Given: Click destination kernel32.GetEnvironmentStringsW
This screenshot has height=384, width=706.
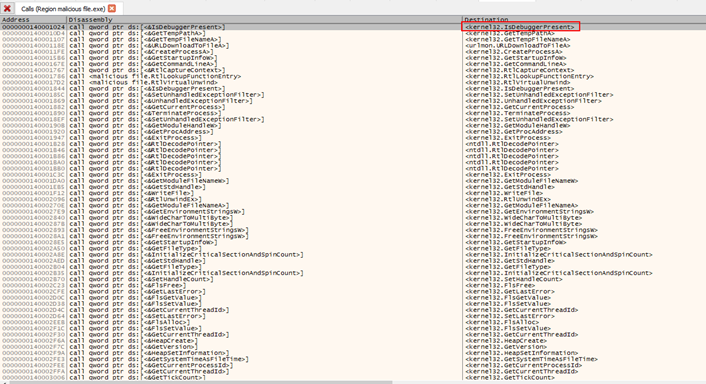Looking at the screenshot, I should point(530,212).
